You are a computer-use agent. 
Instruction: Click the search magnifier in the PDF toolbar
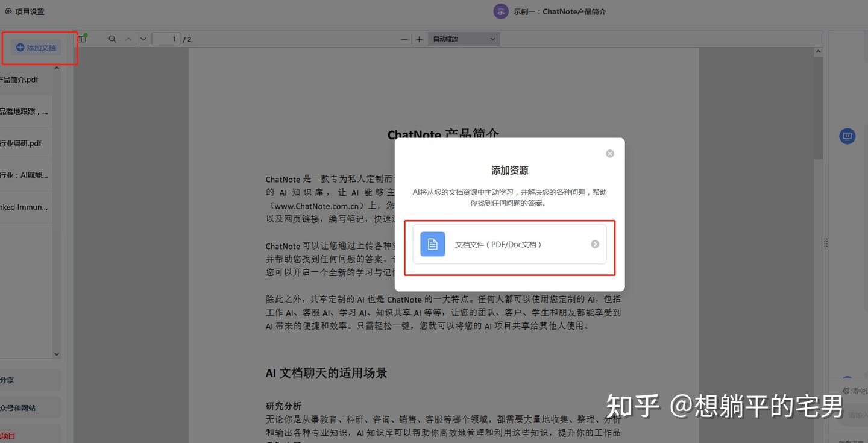[x=112, y=38]
